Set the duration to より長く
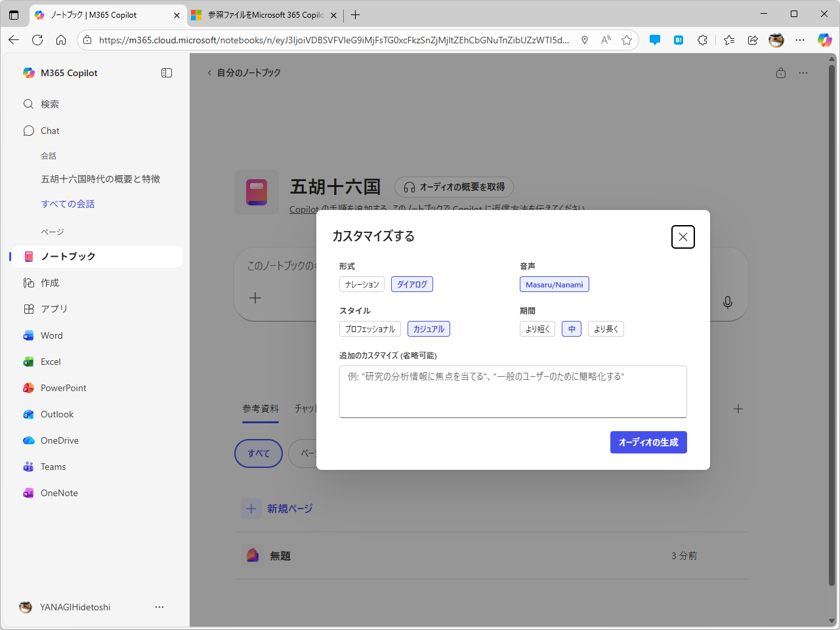 click(x=605, y=329)
